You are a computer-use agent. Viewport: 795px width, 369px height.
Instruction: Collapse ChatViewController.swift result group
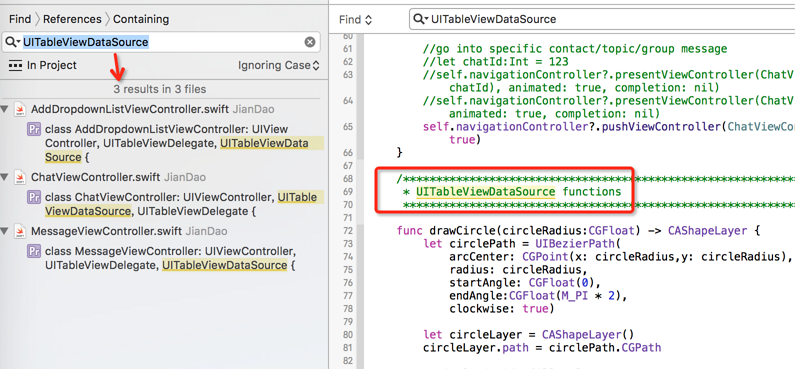click(x=5, y=177)
